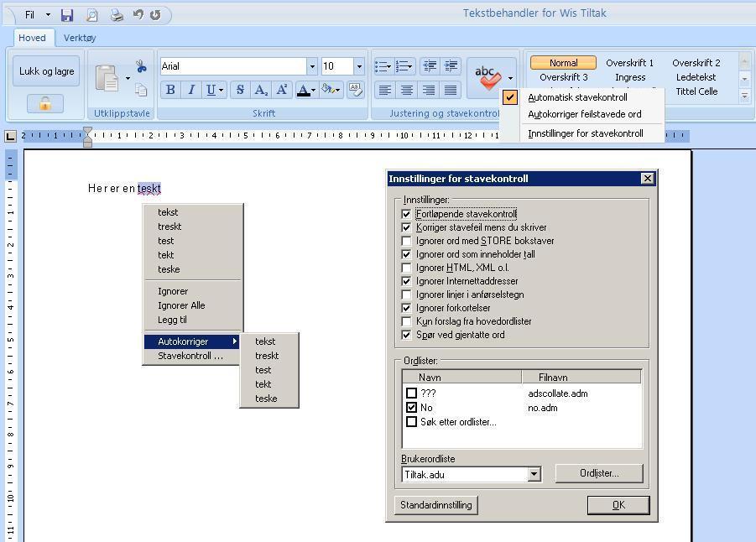Screen dimensions: 756x542
Task: Check the adscollate.adm dictionary checkbox
Action: 411,393
